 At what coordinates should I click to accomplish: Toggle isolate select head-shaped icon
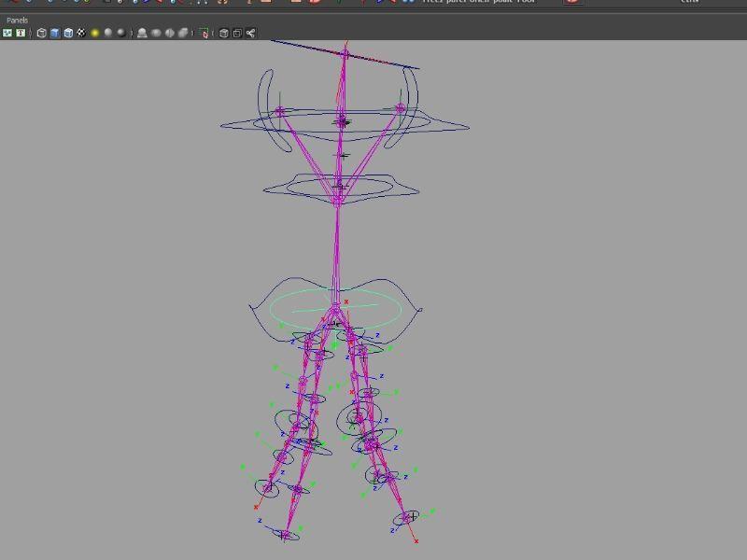point(142,33)
